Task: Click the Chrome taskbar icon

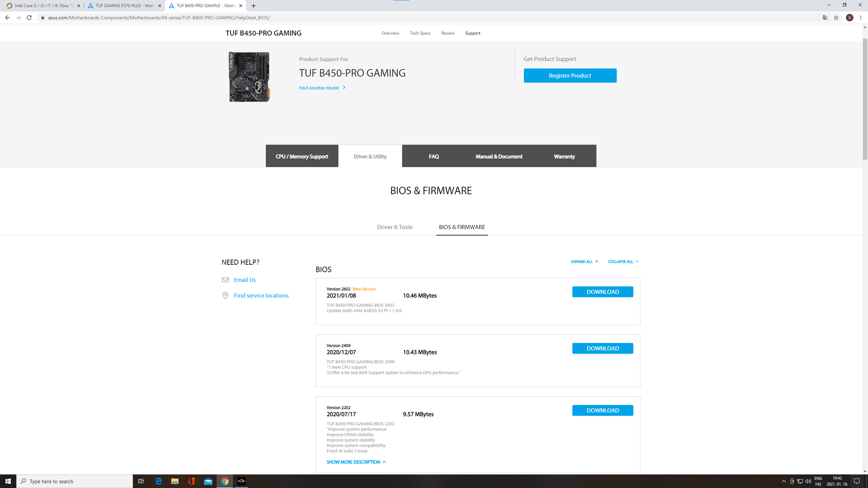Action: [225, 481]
